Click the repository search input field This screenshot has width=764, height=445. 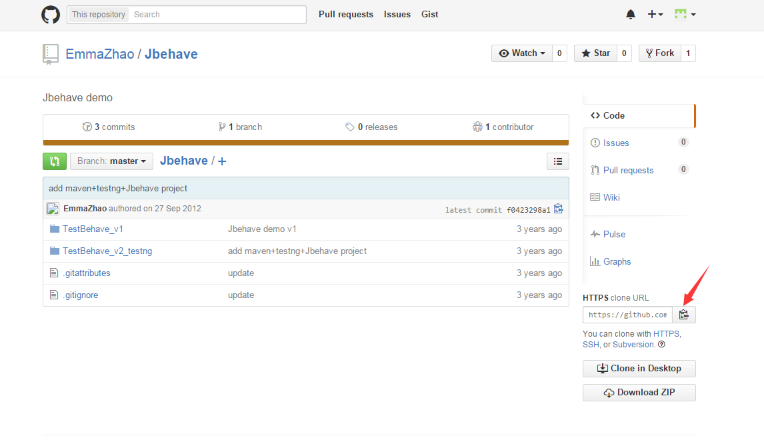tap(218, 14)
